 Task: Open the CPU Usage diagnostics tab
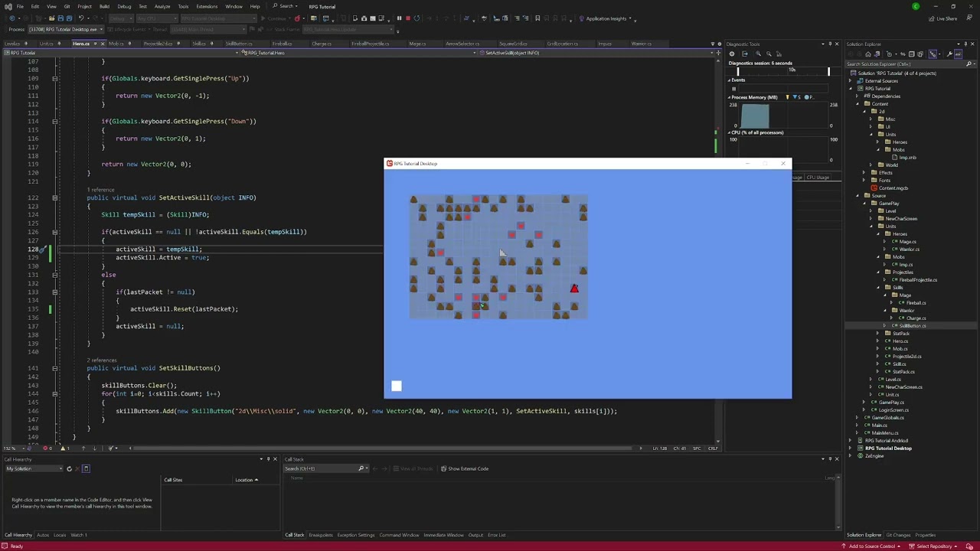(818, 178)
